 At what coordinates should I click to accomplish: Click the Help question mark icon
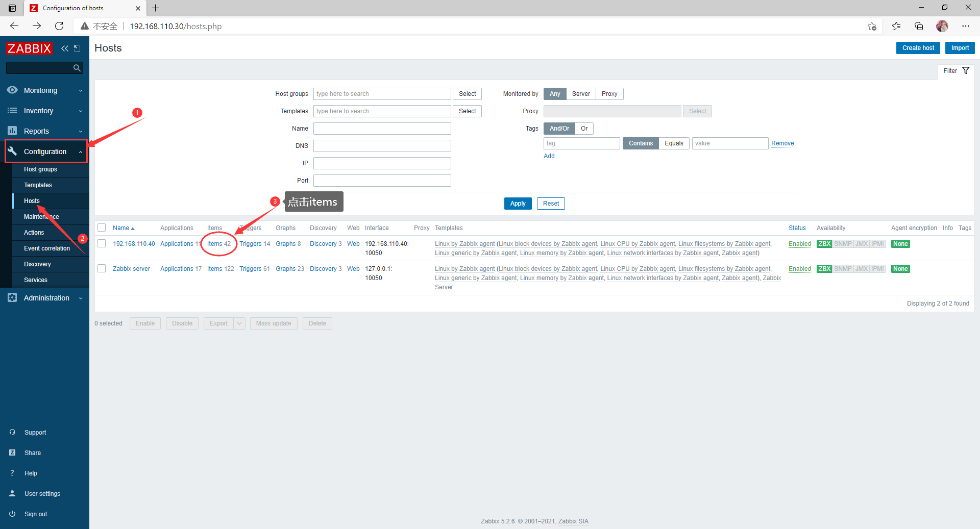12,473
